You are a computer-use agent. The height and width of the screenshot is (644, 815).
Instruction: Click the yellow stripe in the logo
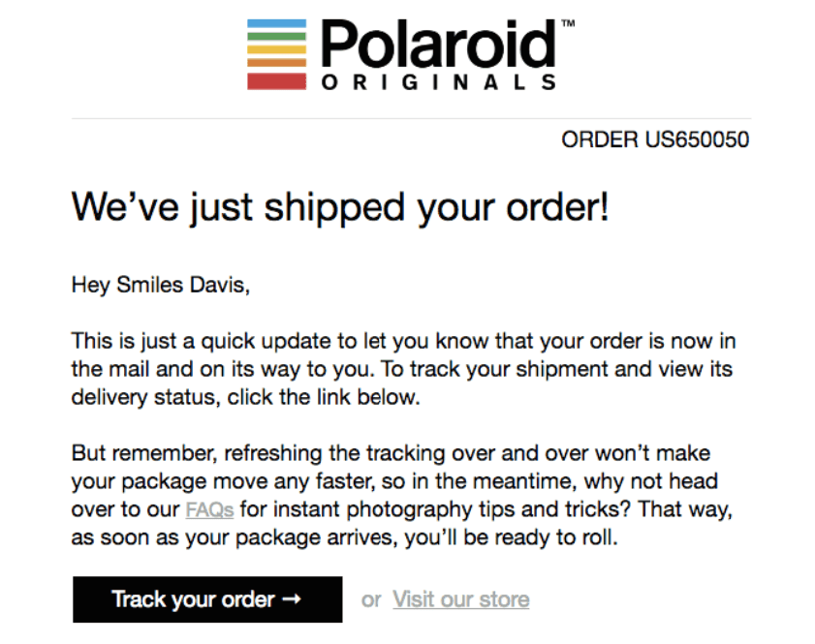[277, 49]
